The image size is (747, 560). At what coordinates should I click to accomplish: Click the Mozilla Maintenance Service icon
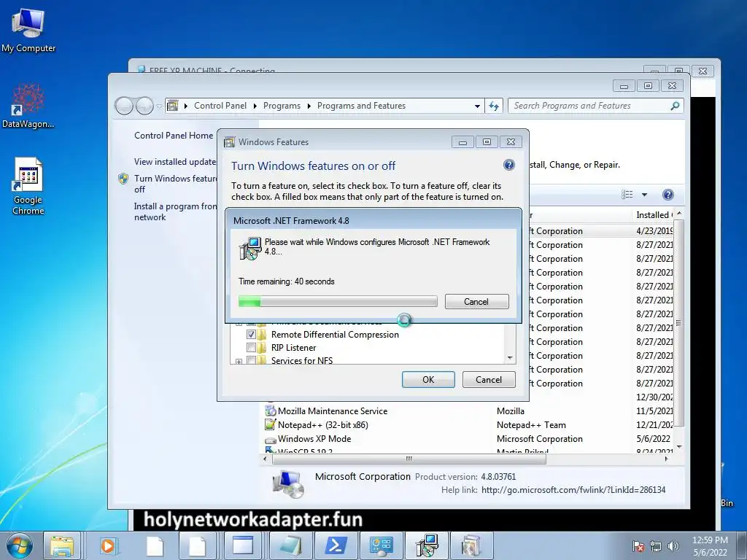(x=270, y=411)
